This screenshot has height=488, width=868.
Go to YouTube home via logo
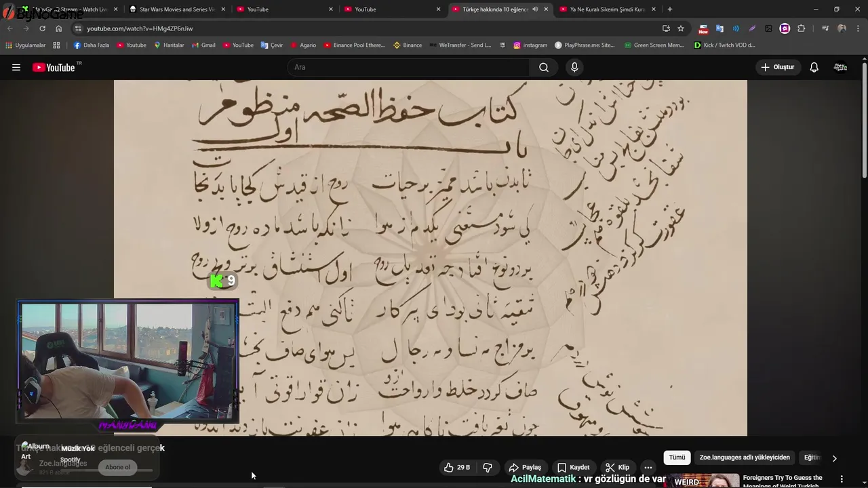point(54,67)
